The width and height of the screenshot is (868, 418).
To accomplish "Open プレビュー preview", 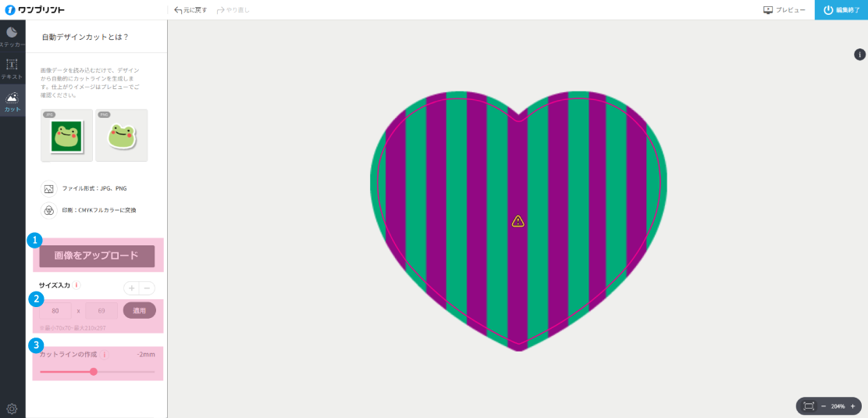I will pyautogui.click(x=784, y=10).
